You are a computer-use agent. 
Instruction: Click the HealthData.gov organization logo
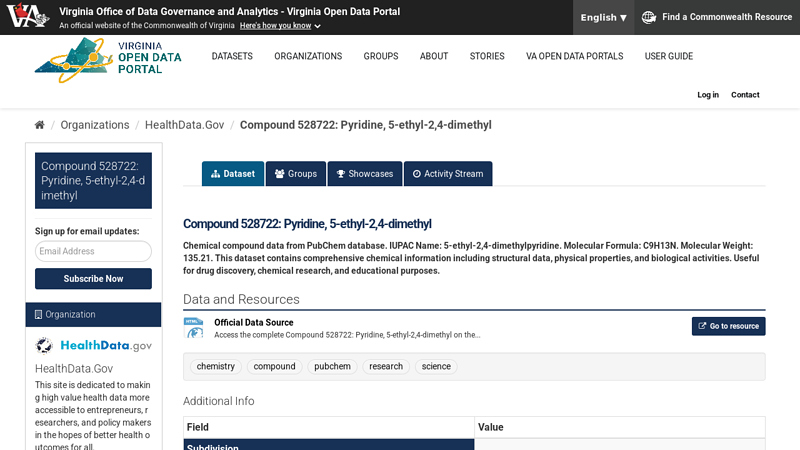pos(93,345)
